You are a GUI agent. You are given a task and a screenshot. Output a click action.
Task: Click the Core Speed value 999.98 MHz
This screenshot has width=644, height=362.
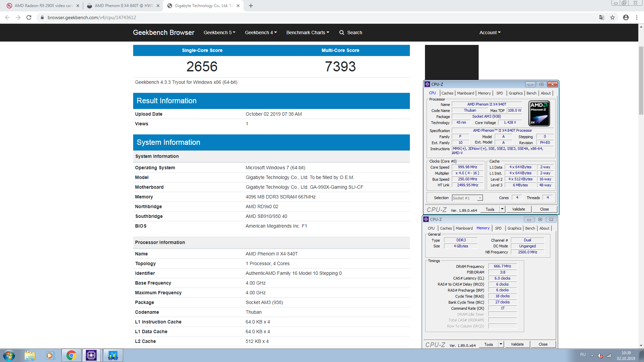468,167
